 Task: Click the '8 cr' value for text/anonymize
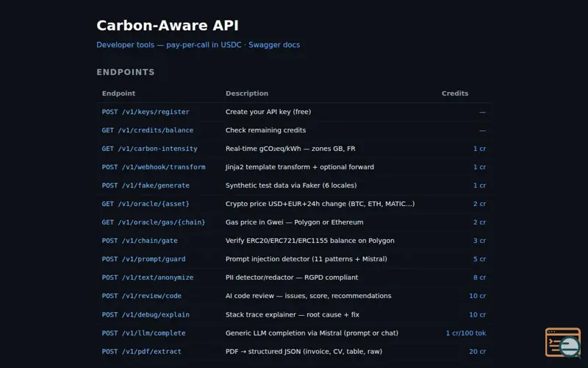[x=479, y=277]
